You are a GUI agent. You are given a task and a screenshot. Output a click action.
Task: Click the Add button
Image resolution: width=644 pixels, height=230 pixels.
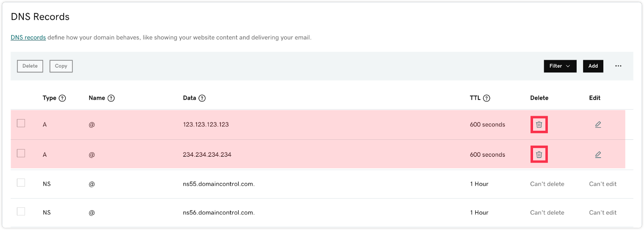(x=593, y=66)
